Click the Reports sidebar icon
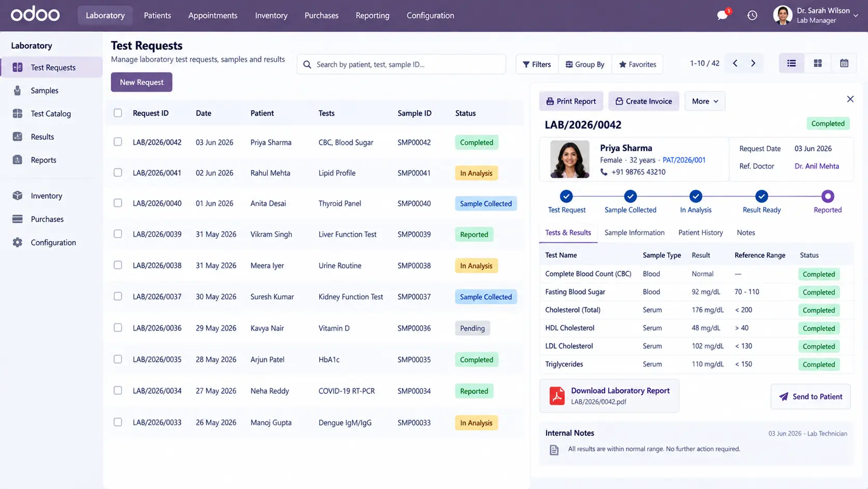868x489 pixels. pyautogui.click(x=18, y=160)
